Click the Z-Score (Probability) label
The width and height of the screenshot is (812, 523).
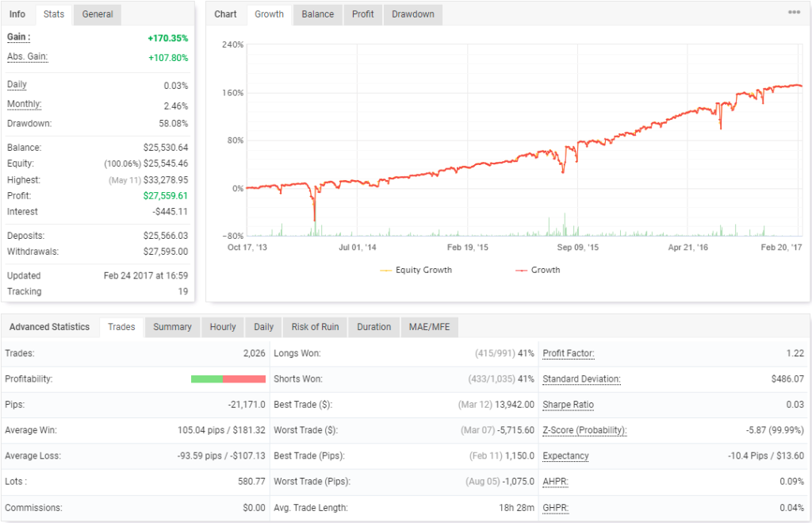point(584,430)
